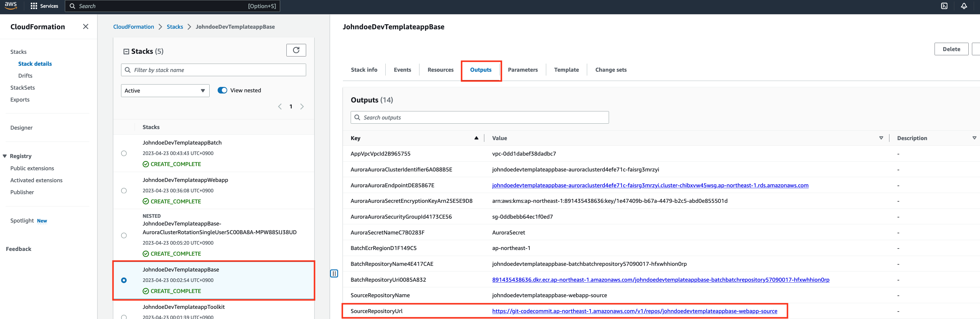Click the AuroraSecret value cell
The width and height of the screenshot is (980, 319).
pos(508,232)
